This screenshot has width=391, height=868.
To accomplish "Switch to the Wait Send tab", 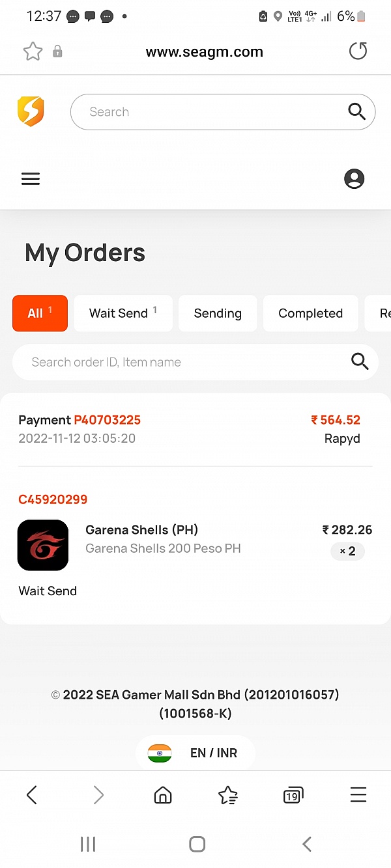I will pos(123,313).
